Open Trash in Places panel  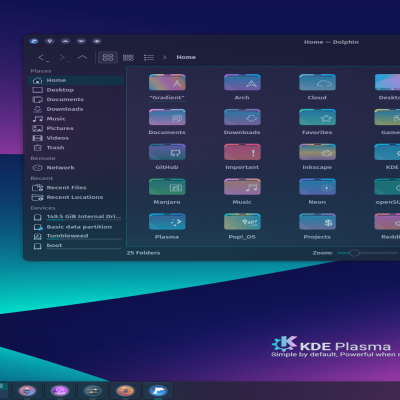point(76,148)
